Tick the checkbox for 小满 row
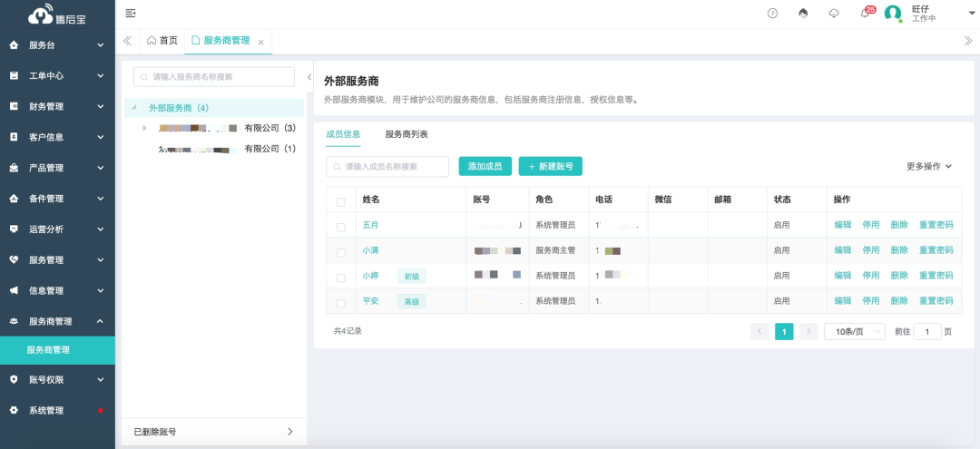The height and width of the screenshot is (449, 980). tap(341, 252)
